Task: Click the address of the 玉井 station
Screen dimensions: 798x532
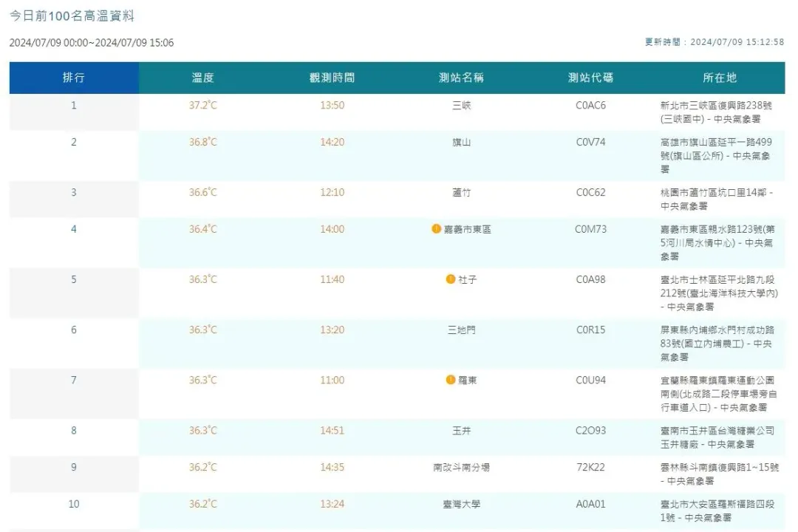Action: click(717, 437)
